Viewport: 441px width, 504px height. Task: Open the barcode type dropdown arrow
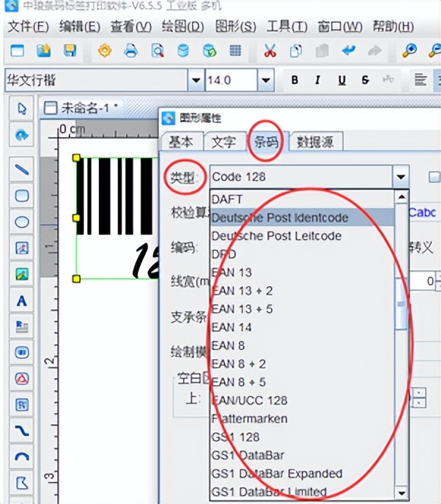401,177
